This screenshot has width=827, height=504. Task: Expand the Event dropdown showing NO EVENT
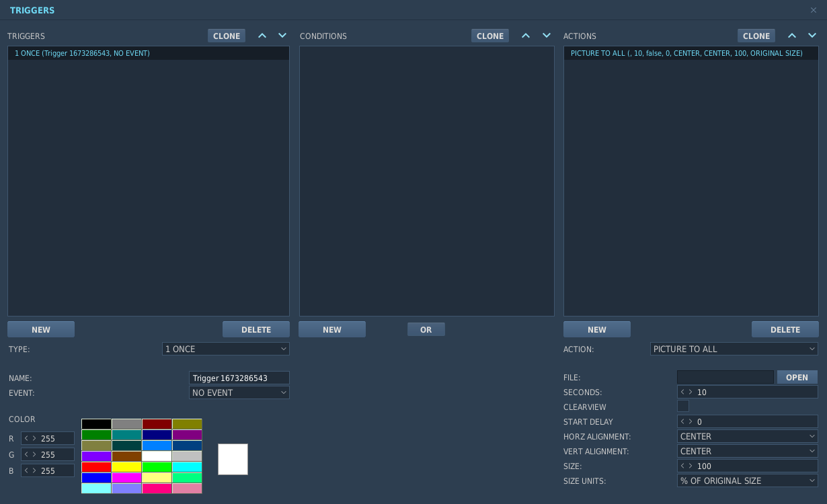click(239, 392)
